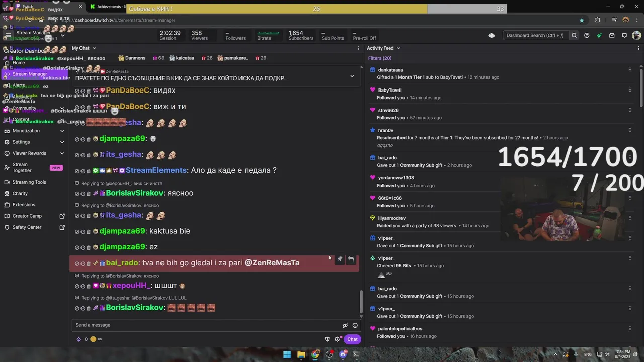This screenshot has height=362, width=644.
Task: Reply to the highlighted bai_rado message
Action: tap(351, 259)
